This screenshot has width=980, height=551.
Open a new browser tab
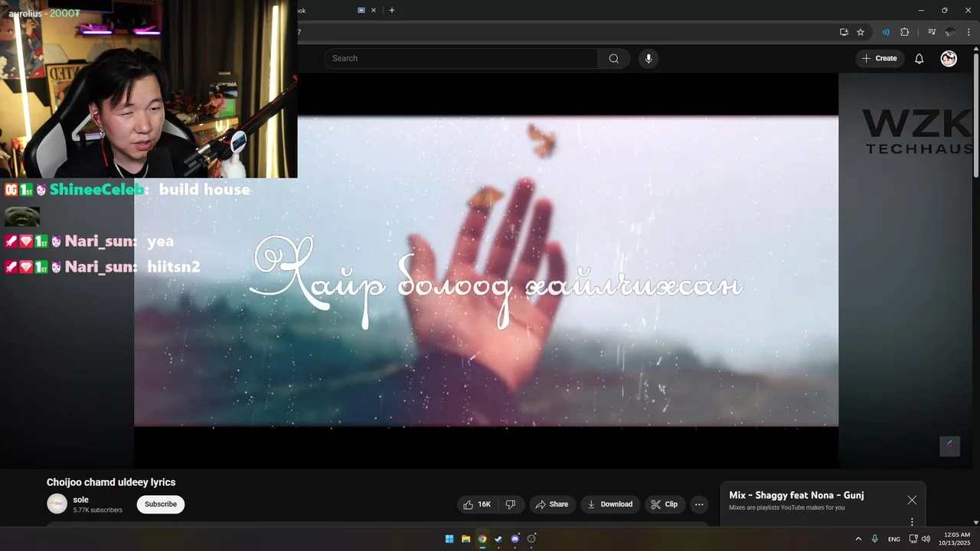tap(392, 10)
